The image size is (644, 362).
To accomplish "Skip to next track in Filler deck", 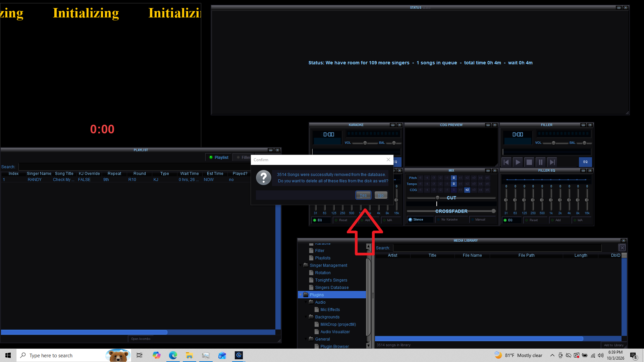I will point(552,162).
